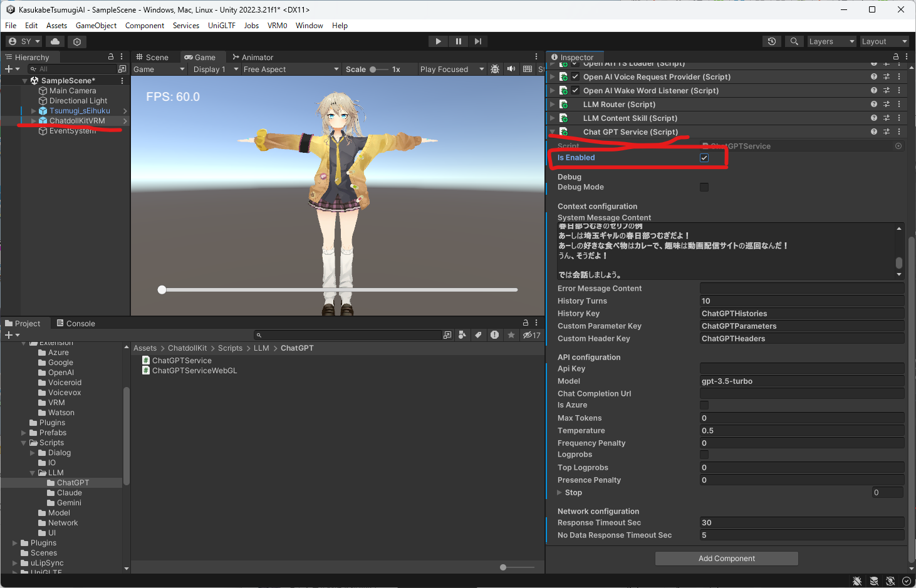Select ChatdollKitVRM in Hierarchy
This screenshot has width=916, height=588.
[x=77, y=121]
